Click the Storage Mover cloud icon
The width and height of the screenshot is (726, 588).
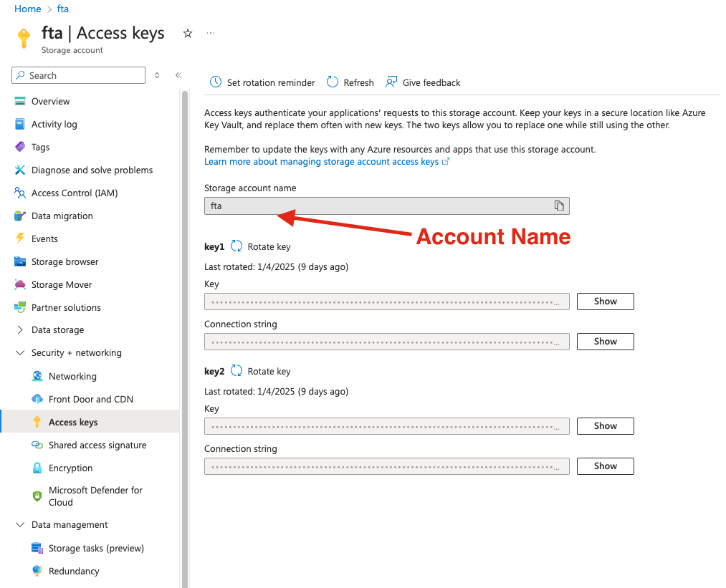20,284
